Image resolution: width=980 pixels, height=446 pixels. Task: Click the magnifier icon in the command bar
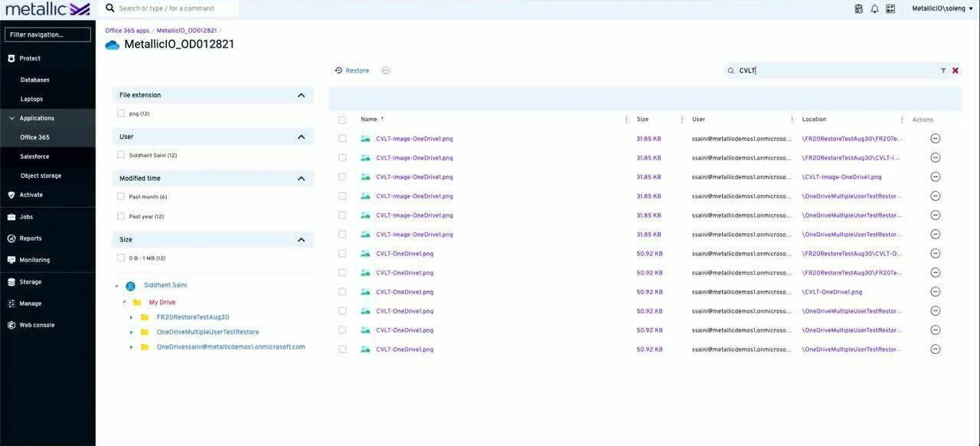coord(110,8)
